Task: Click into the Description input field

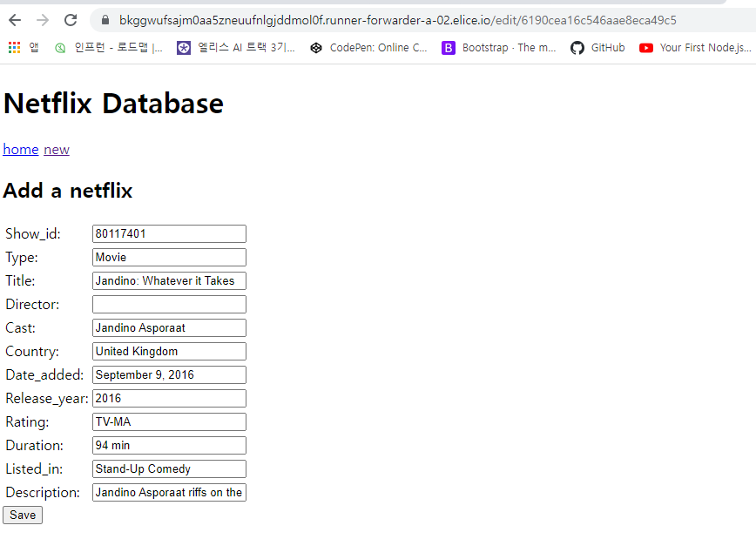Action: tap(169, 492)
